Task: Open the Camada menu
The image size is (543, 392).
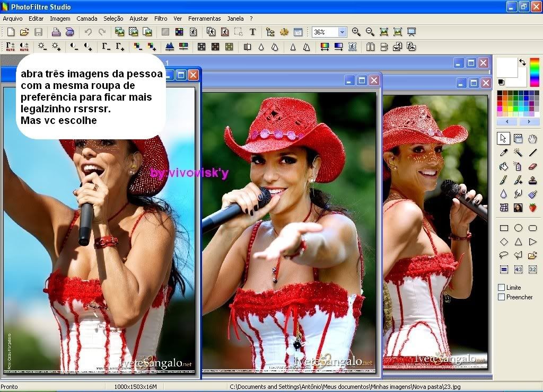Action: (x=87, y=19)
